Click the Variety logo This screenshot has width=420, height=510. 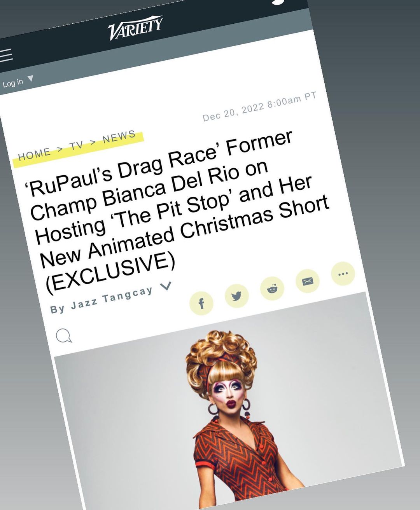[135, 28]
